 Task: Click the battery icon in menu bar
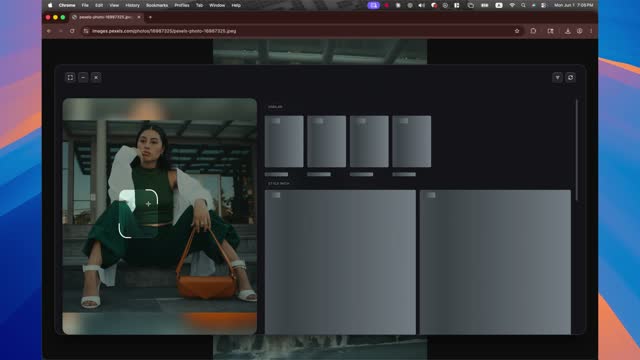pyautogui.click(x=484, y=5)
